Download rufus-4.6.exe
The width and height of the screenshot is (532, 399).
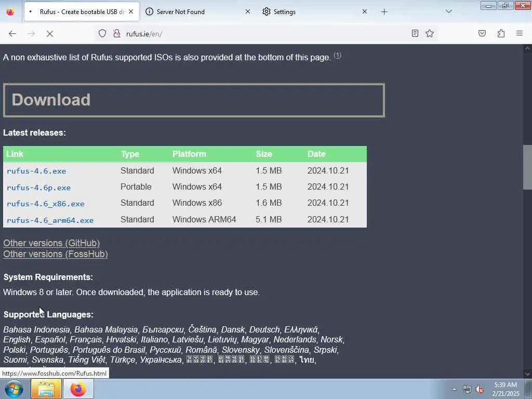(36, 171)
